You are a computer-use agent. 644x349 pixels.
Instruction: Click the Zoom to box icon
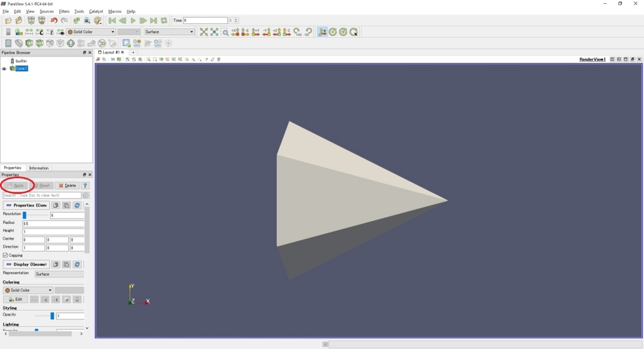click(x=225, y=32)
